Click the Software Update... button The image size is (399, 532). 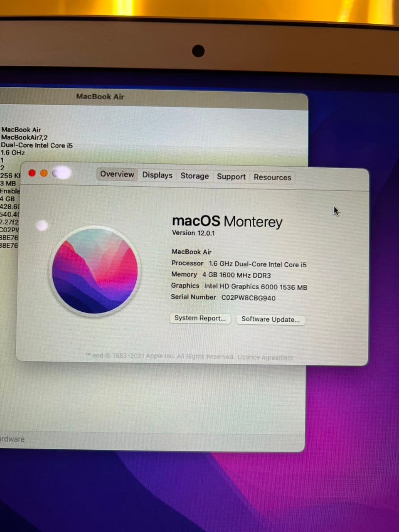(271, 320)
